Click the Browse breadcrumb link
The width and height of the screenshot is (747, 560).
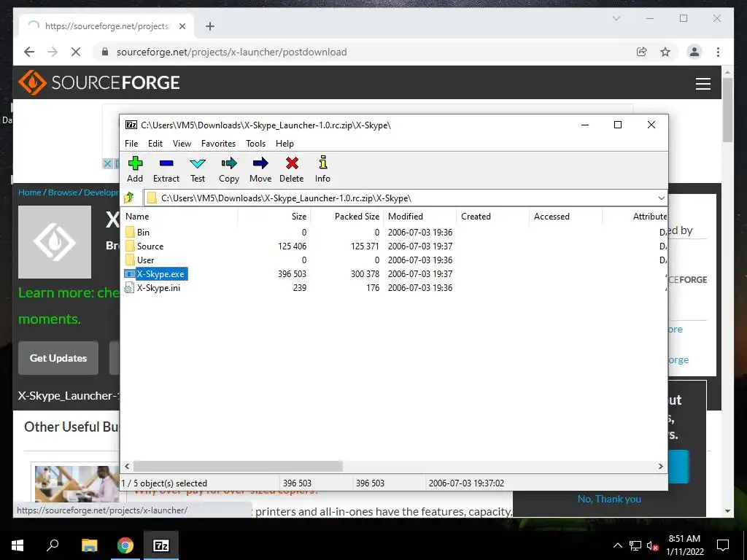[63, 192]
